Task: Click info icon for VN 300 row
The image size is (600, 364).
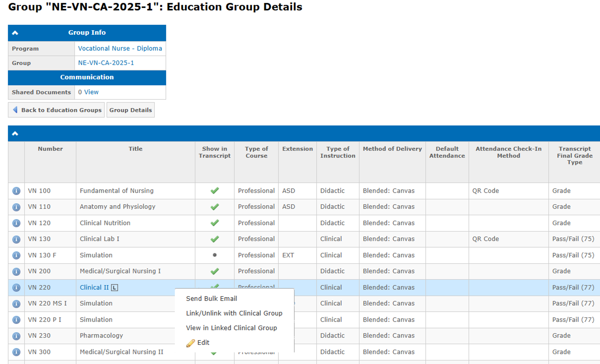Action: tap(16, 352)
